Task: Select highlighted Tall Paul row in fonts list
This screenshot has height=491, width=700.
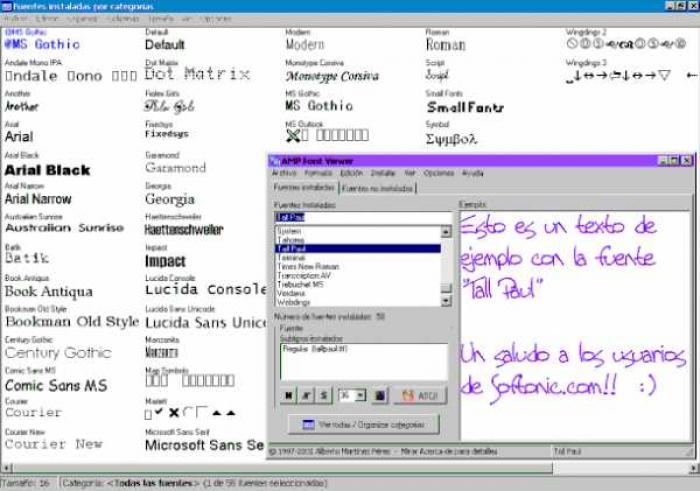Action: pos(358,249)
